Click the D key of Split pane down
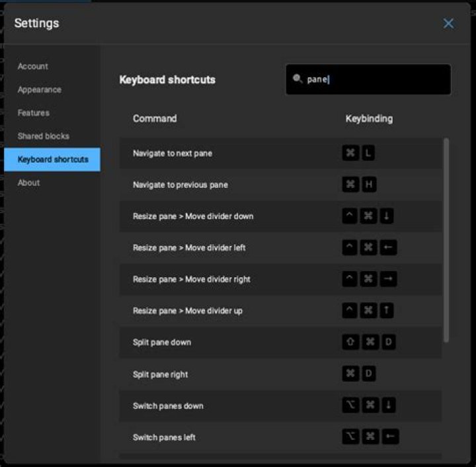 [388, 342]
